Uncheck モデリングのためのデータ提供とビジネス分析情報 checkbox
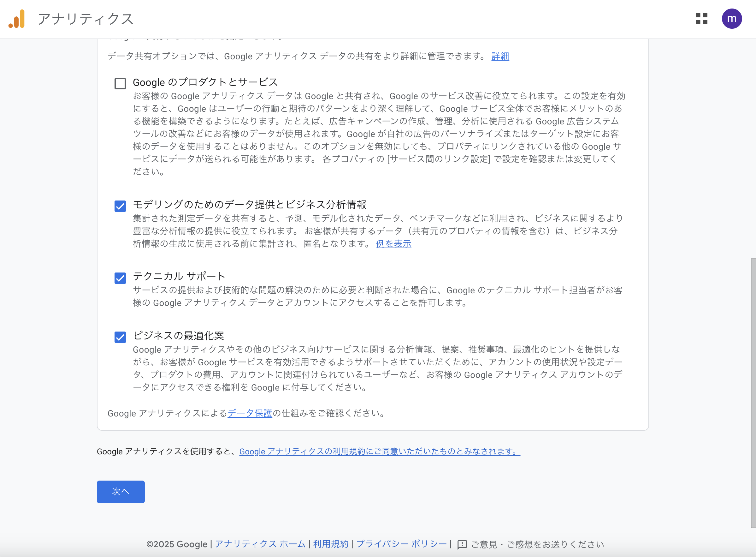Screen dimensions: 756x557 [x=120, y=206]
